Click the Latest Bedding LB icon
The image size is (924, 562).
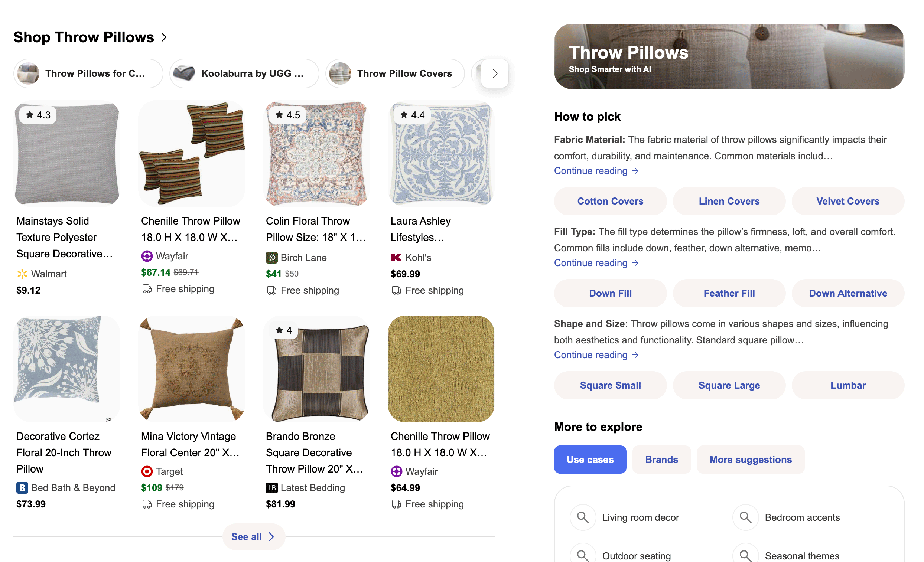pyautogui.click(x=272, y=488)
